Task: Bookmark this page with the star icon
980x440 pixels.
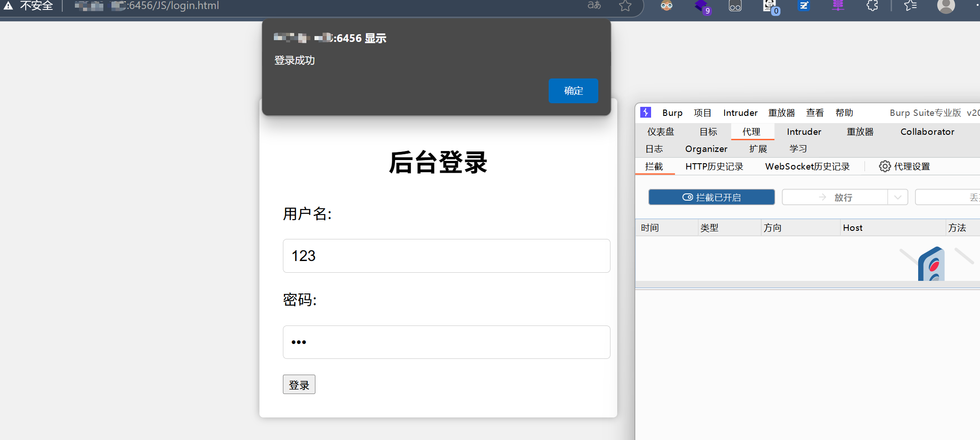Action: tap(625, 5)
